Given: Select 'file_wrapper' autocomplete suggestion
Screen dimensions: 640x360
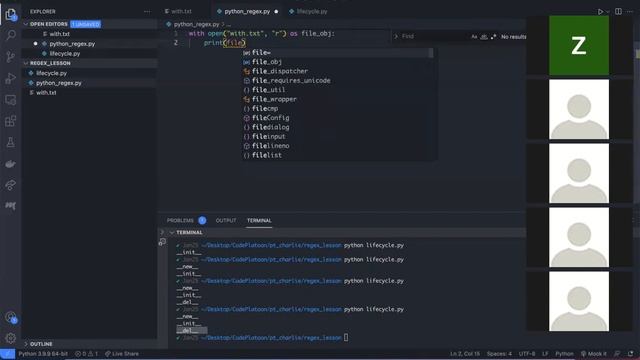Looking at the screenshot, I should point(338,100).
